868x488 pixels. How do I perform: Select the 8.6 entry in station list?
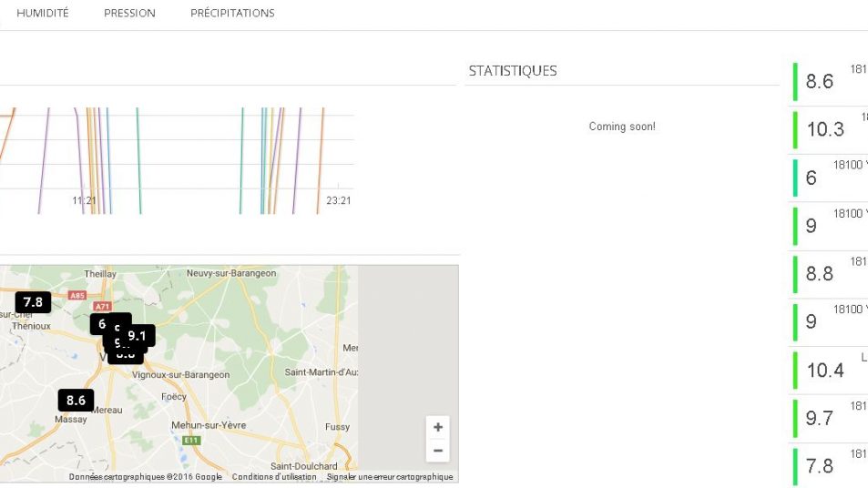click(x=820, y=82)
